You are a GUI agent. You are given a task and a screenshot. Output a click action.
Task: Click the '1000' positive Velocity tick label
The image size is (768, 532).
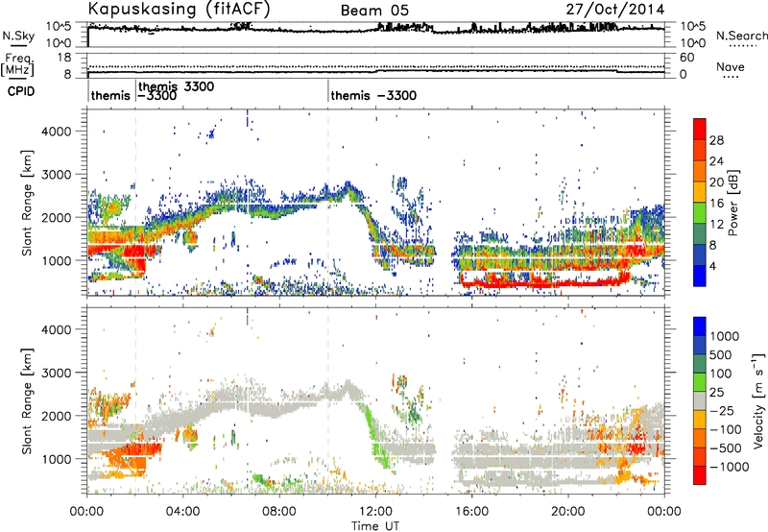[x=725, y=336]
